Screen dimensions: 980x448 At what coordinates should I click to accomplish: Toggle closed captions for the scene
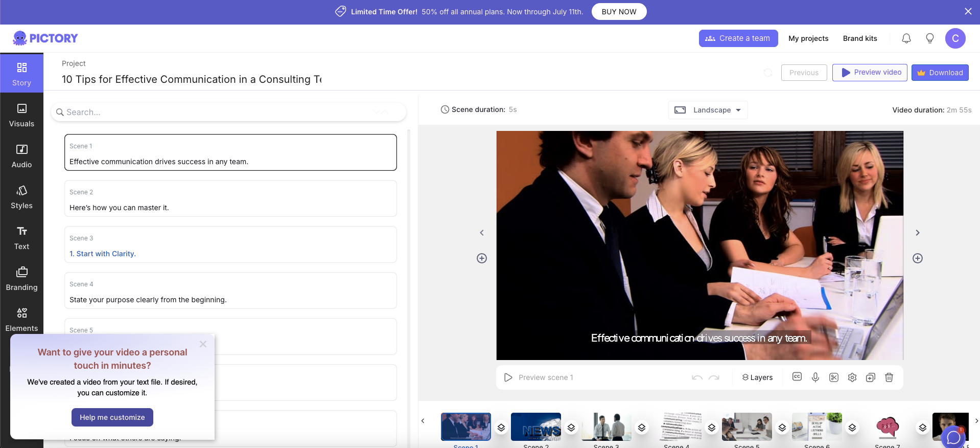point(797,377)
